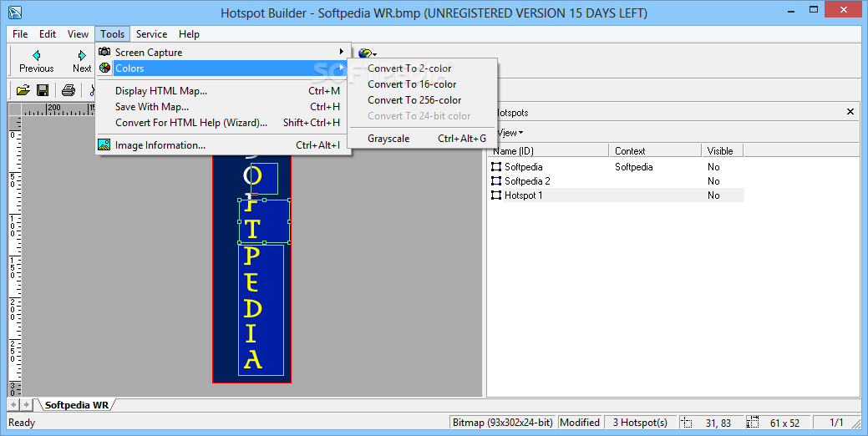Expand the Screen Capture submenu arrow
Viewport: 868px width, 436px height.
pyautogui.click(x=342, y=52)
